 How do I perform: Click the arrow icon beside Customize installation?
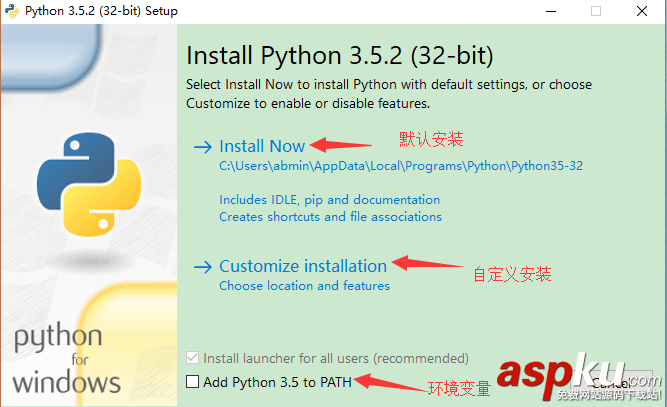tap(203, 267)
